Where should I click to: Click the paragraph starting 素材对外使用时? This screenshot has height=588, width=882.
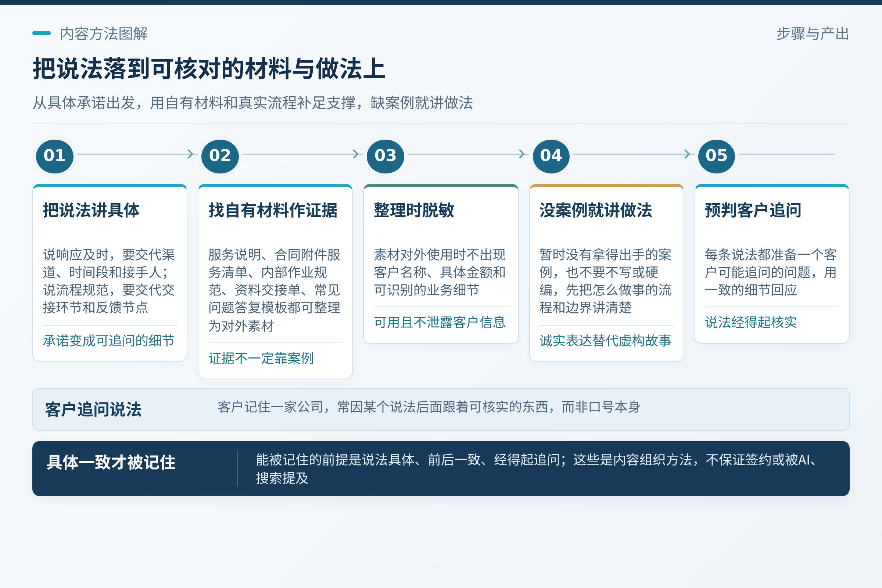point(440,272)
